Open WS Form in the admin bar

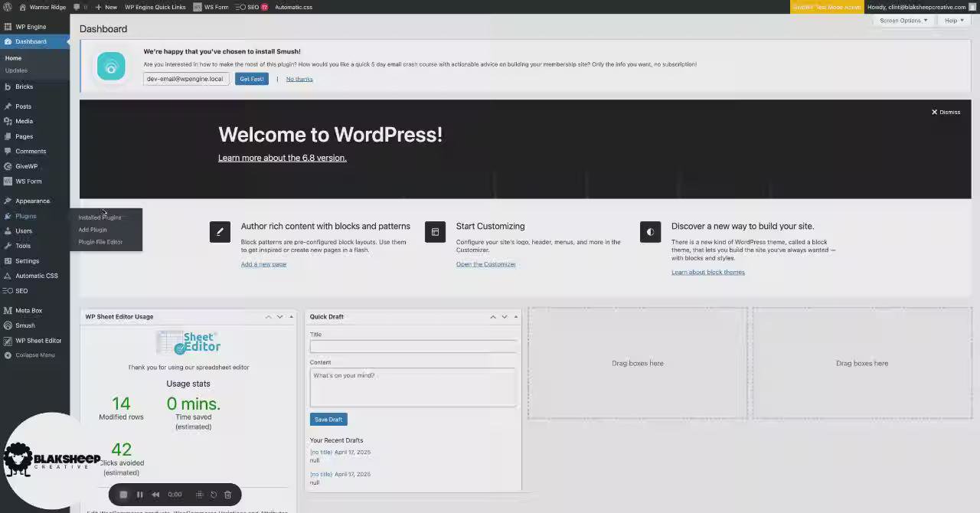[211, 7]
